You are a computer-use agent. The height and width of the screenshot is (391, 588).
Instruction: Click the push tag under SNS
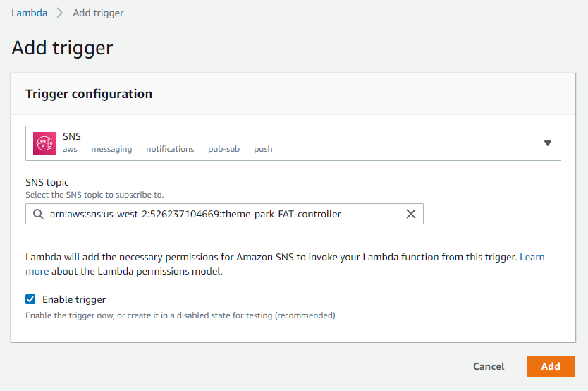[x=263, y=149]
